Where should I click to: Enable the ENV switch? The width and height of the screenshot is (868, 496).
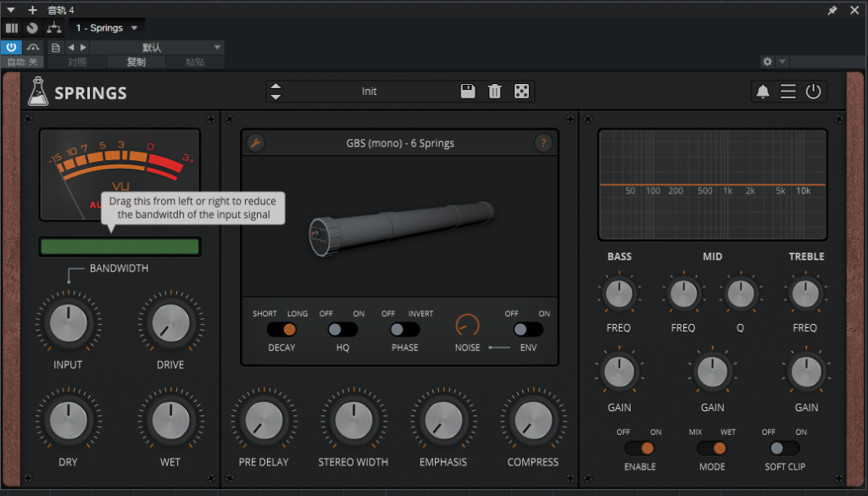point(528,329)
